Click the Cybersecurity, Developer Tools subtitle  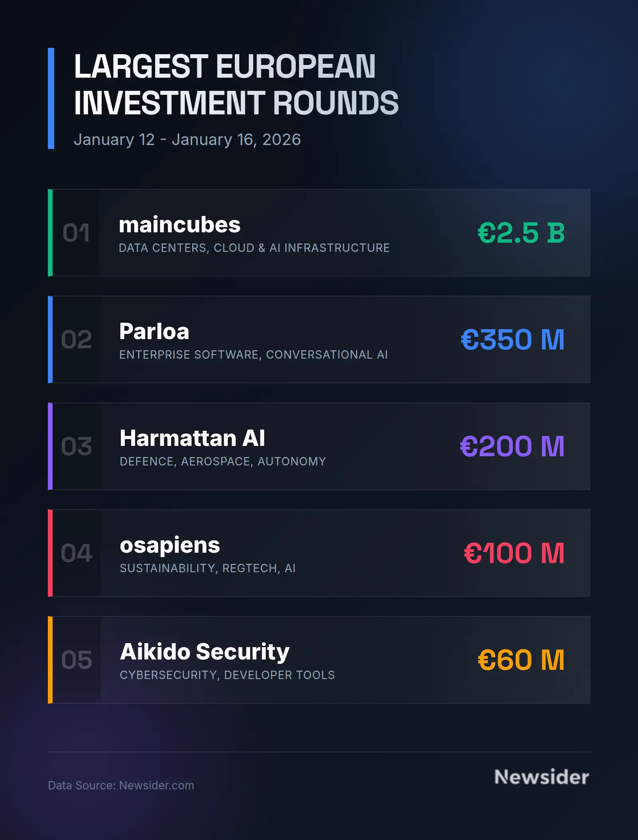pyautogui.click(x=227, y=675)
